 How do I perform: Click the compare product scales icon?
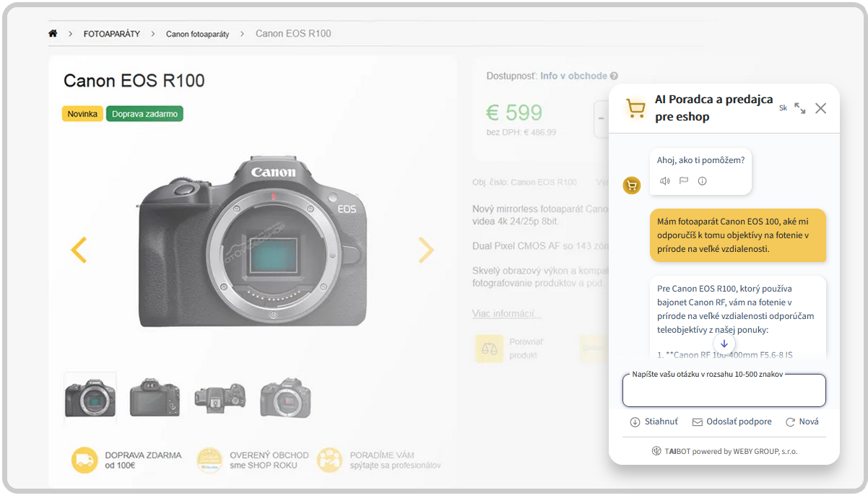click(489, 349)
